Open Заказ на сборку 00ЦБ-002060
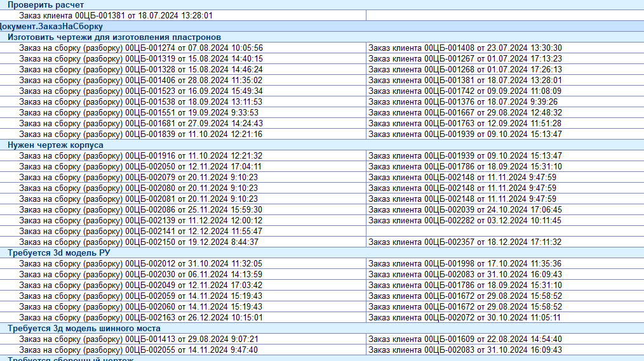Screen dimensions: 644x361 (x=141, y=307)
